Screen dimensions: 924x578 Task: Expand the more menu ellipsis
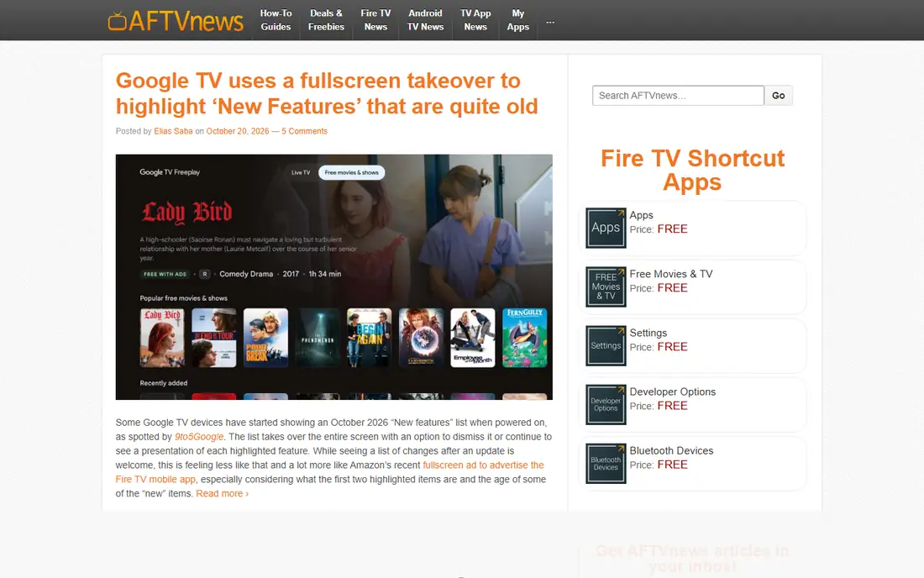tap(550, 22)
